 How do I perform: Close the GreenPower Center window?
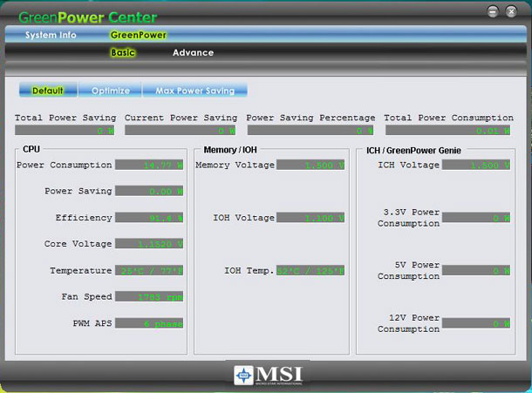511,12
